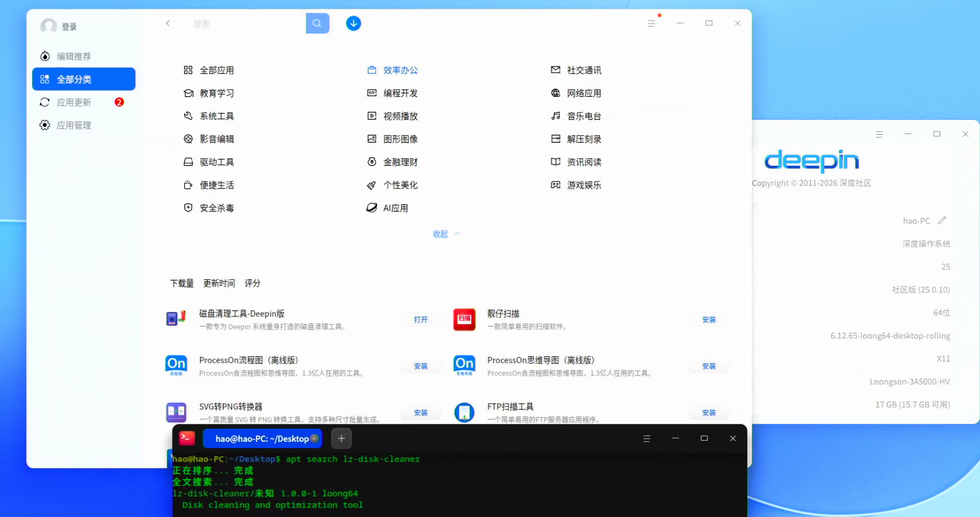Sort apps by 评分
Screen dimensions: 980x517
(x=252, y=283)
